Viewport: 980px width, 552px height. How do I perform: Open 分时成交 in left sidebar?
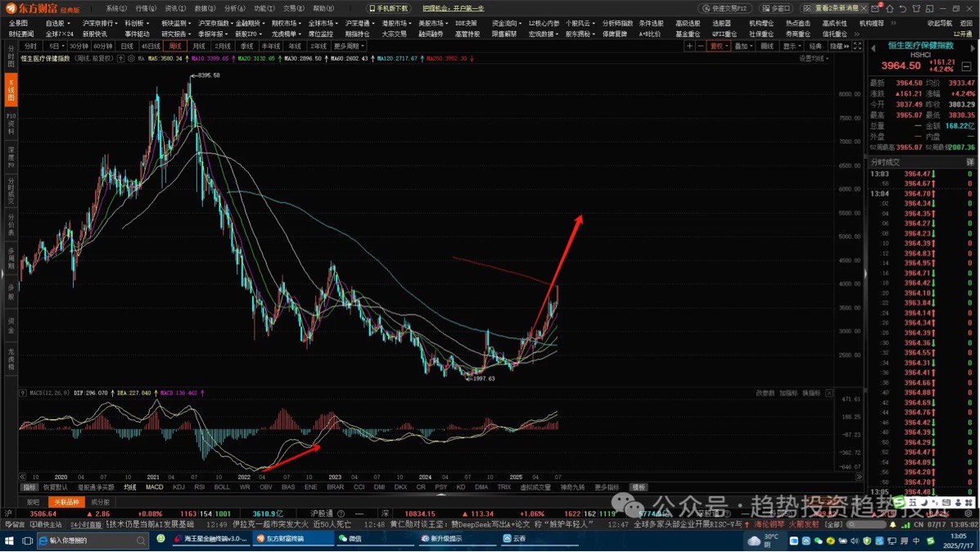pyautogui.click(x=11, y=192)
